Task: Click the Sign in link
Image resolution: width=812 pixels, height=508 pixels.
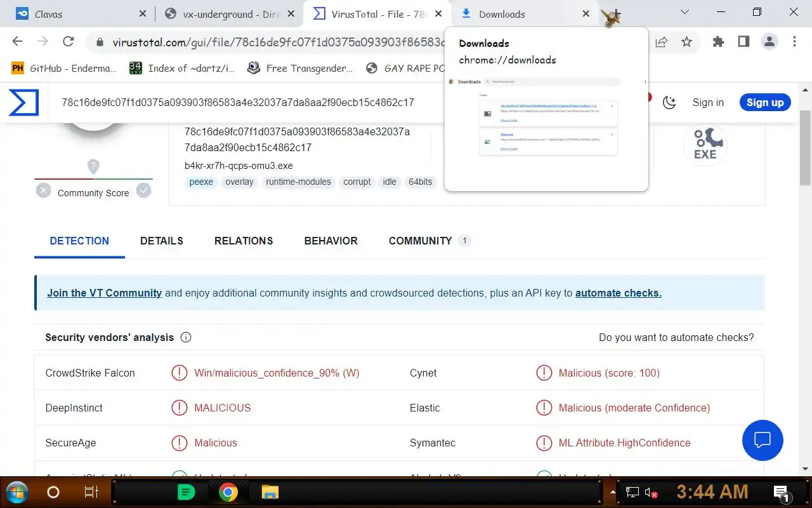Action: click(x=708, y=102)
